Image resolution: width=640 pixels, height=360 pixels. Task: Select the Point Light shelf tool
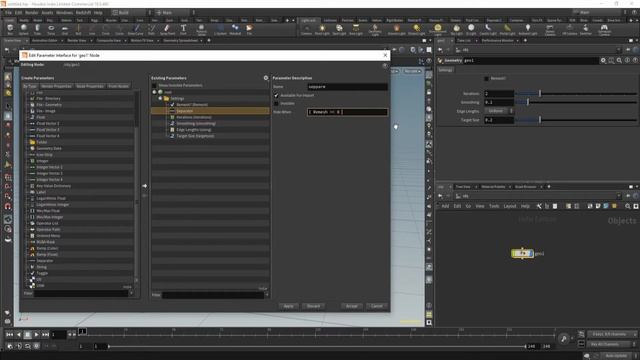[x=322, y=29]
